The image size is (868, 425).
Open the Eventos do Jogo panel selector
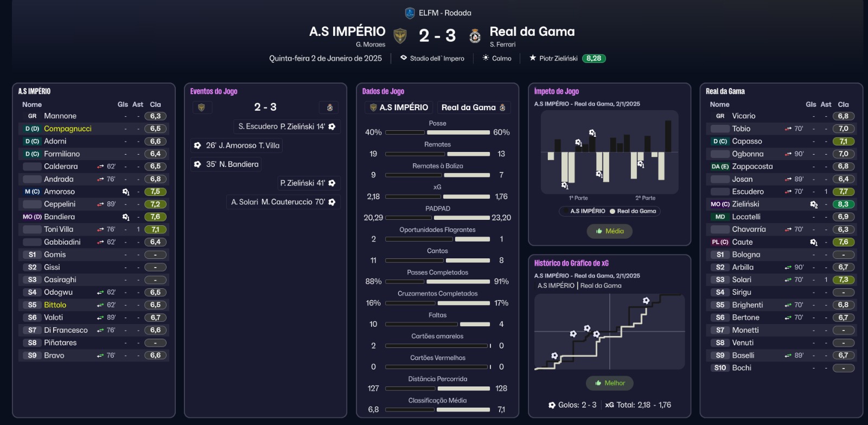[x=214, y=91]
